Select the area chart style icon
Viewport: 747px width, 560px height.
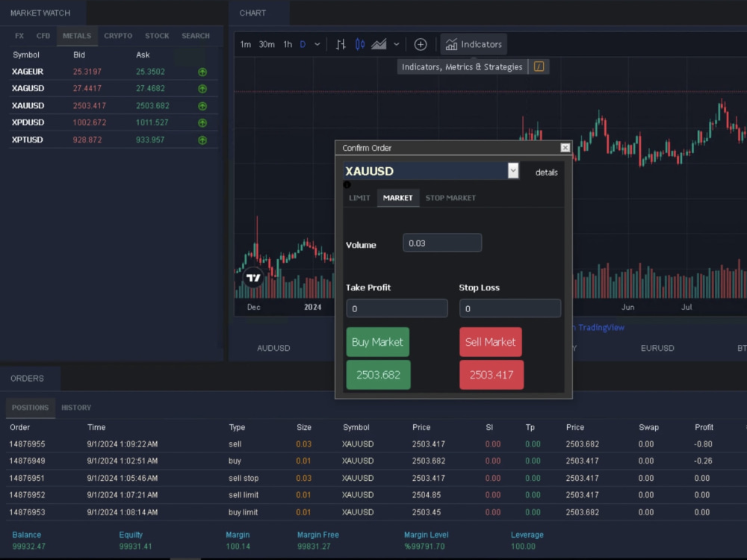click(379, 45)
